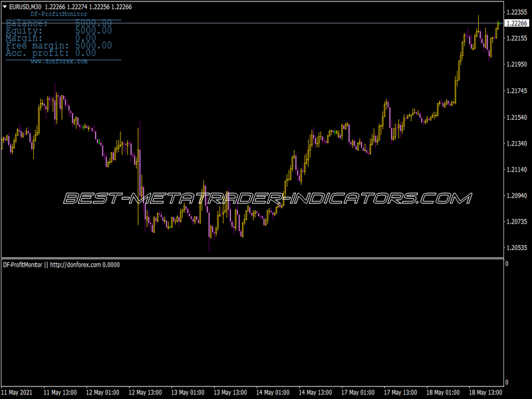Click the 11 May 2021 time label
This screenshot has width=532, height=399.
(x=17, y=392)
